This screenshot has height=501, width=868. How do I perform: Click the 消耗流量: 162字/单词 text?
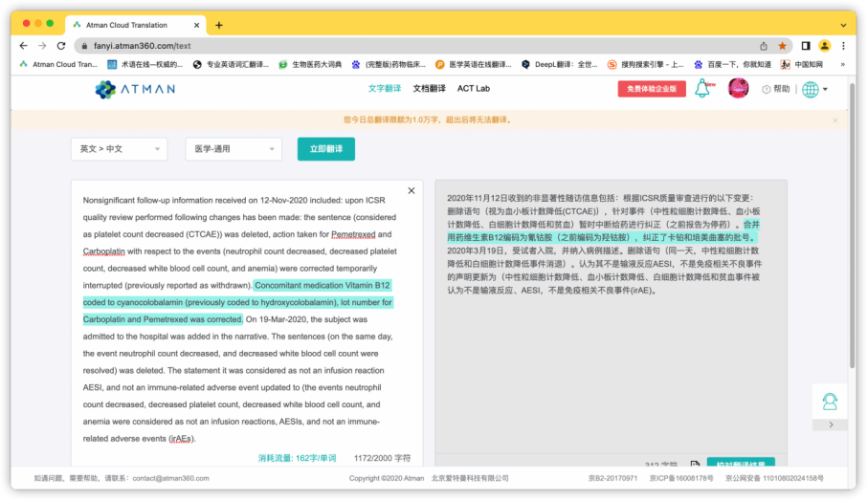point(298,458)
